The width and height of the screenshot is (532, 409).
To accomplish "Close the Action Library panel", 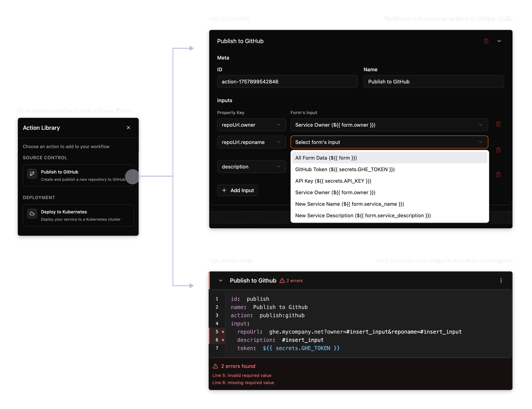I will 129,128.
